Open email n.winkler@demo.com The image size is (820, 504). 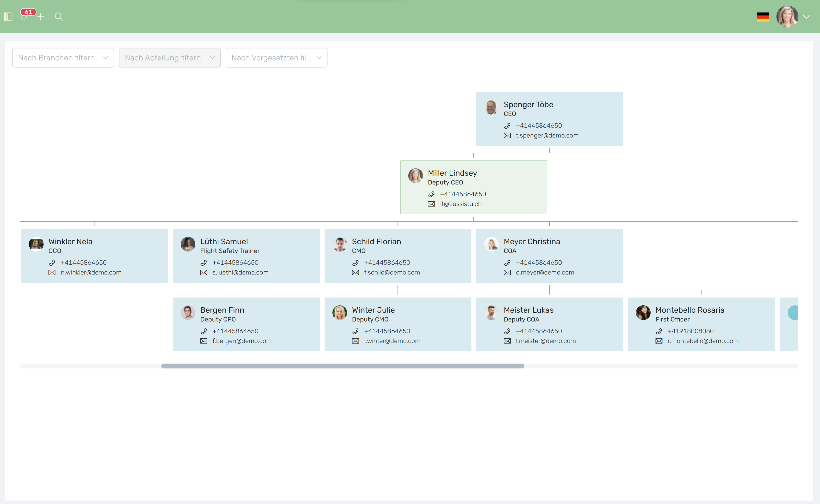91,273
